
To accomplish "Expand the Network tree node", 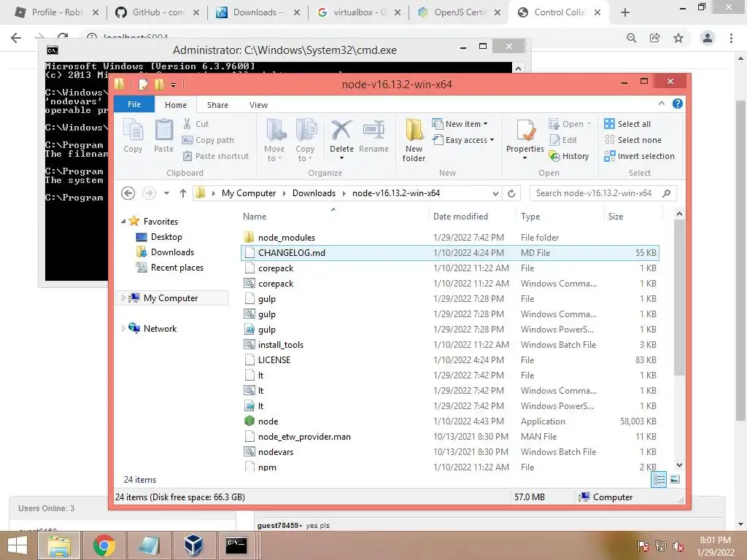I will (123, 328).
